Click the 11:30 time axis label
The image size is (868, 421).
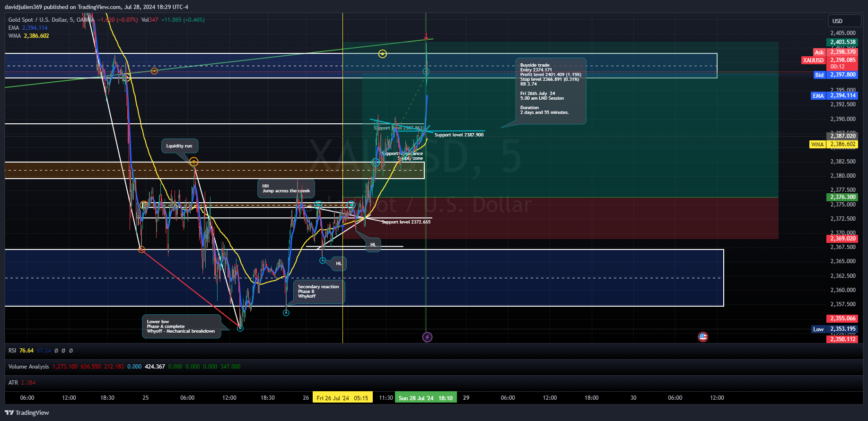[386, 398]
